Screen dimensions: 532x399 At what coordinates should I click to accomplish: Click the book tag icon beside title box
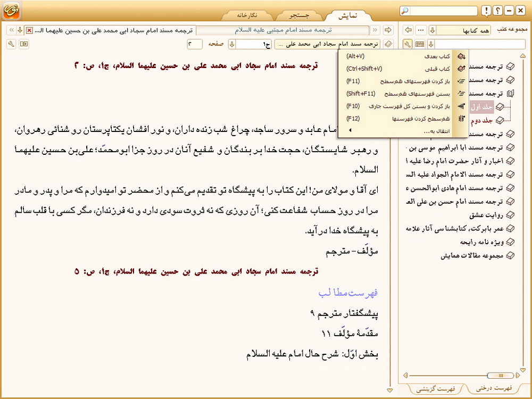(388, 44)
